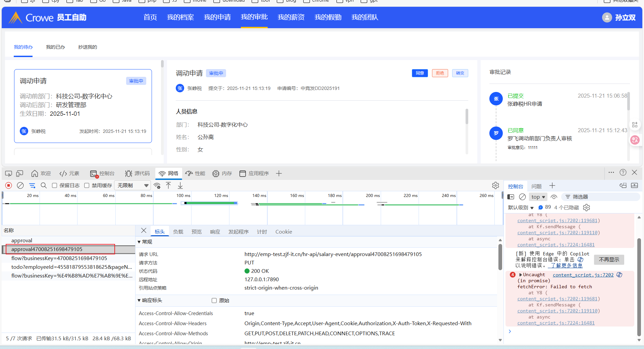
Task: Open the 默认级别 log level dropdown
Action: click(x=521, y=208)
